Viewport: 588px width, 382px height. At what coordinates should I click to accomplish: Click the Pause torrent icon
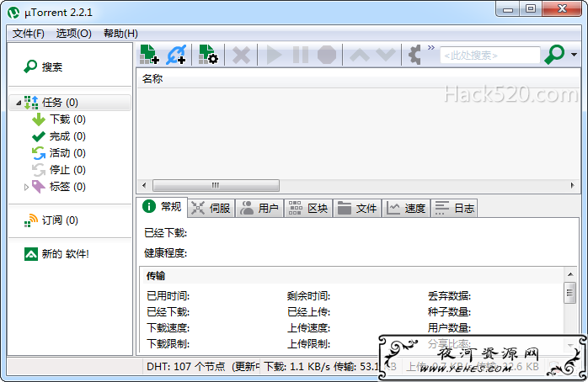click(x=301, y=55)
